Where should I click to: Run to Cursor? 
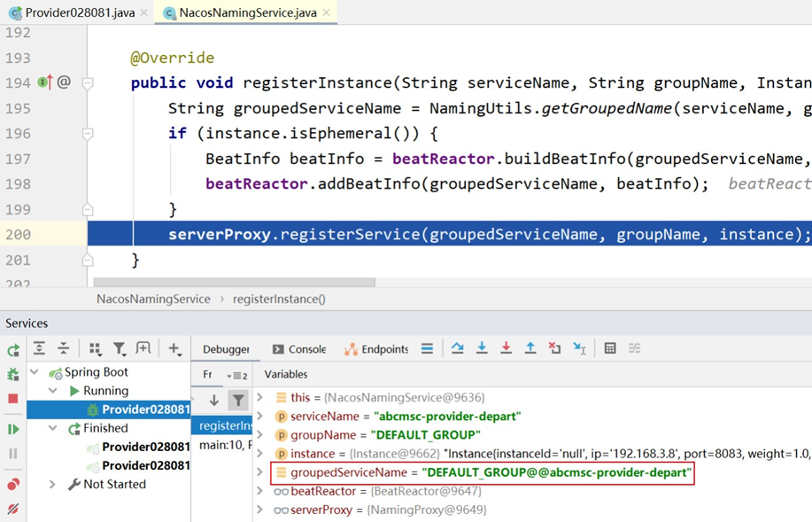579,348
